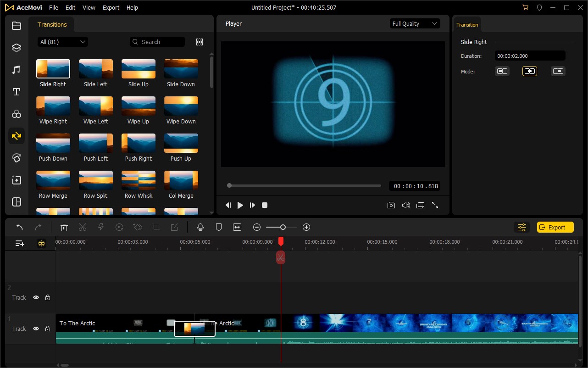Open the Export menu in menu bar

point(111,8)
